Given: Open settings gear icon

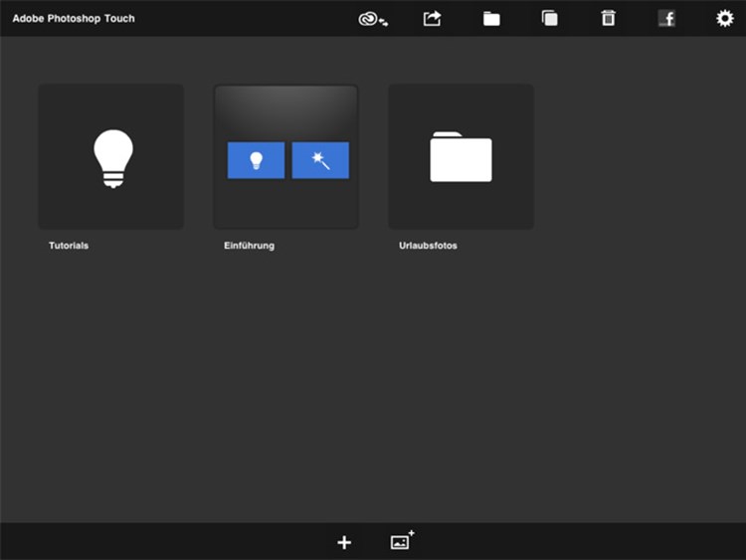Looking at the screenshot, I should coord(724,19).
